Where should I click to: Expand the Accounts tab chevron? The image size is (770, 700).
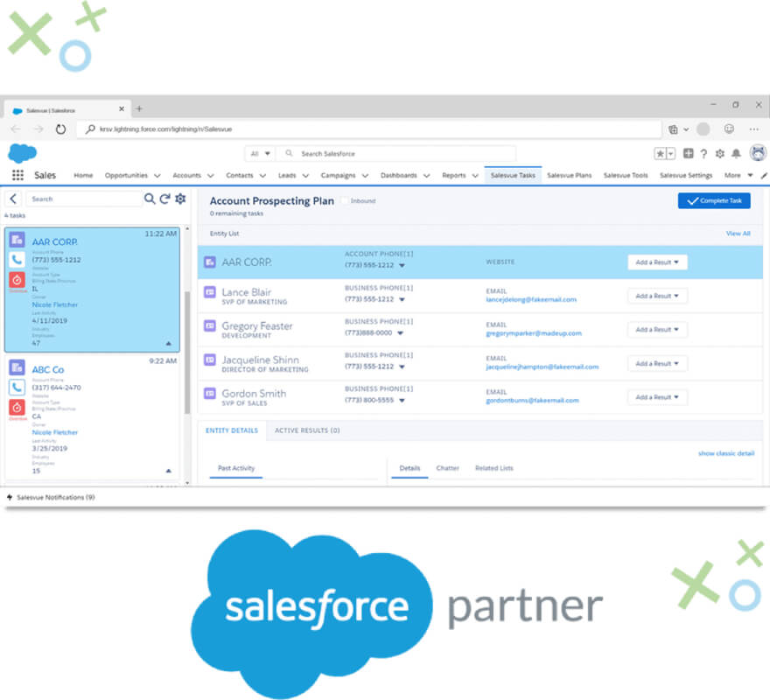click(211, 175)
